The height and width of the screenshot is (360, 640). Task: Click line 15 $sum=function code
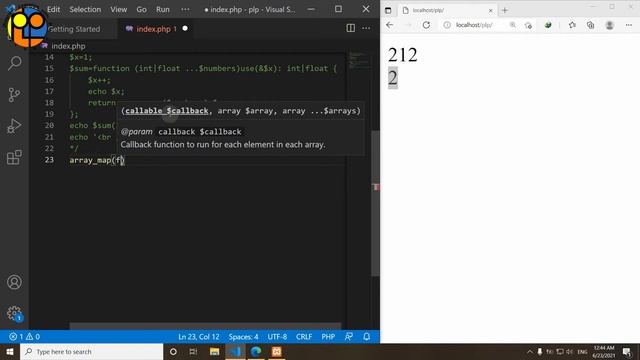(203, 69)
